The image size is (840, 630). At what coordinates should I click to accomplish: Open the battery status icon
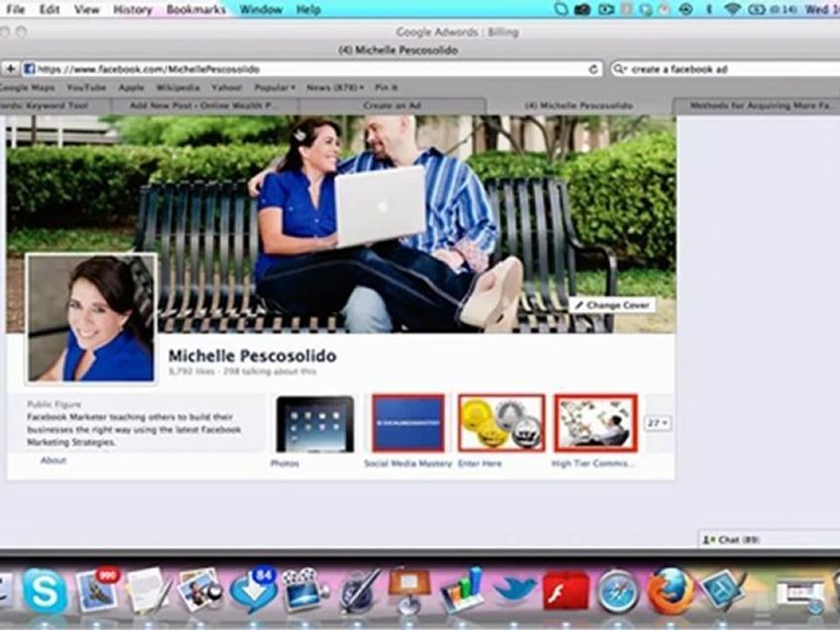[x=756, y=9]
